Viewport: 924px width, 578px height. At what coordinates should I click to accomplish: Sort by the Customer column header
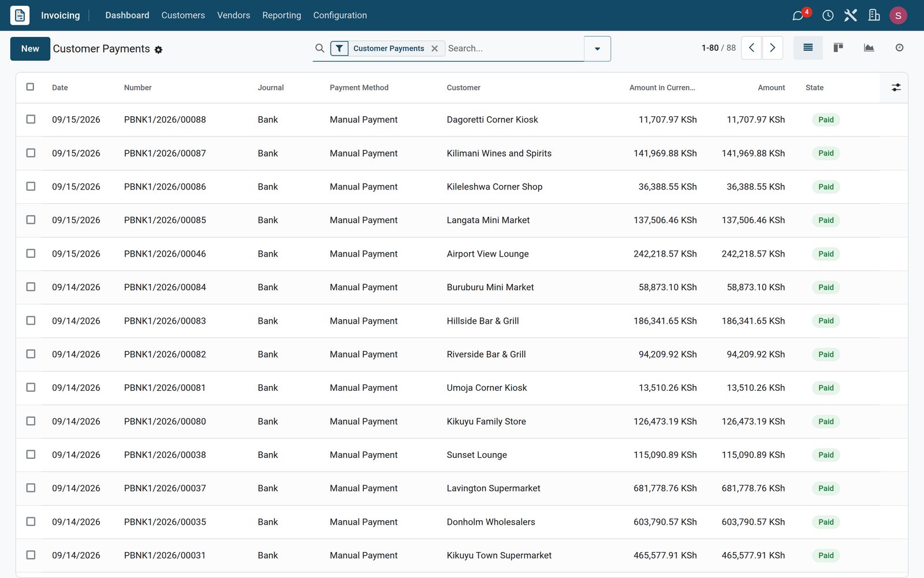464,88
